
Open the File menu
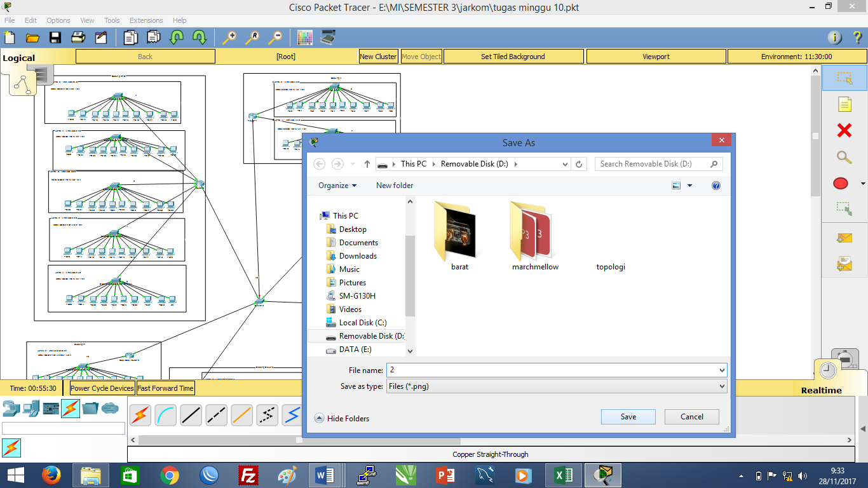click(x=10, y=20)
